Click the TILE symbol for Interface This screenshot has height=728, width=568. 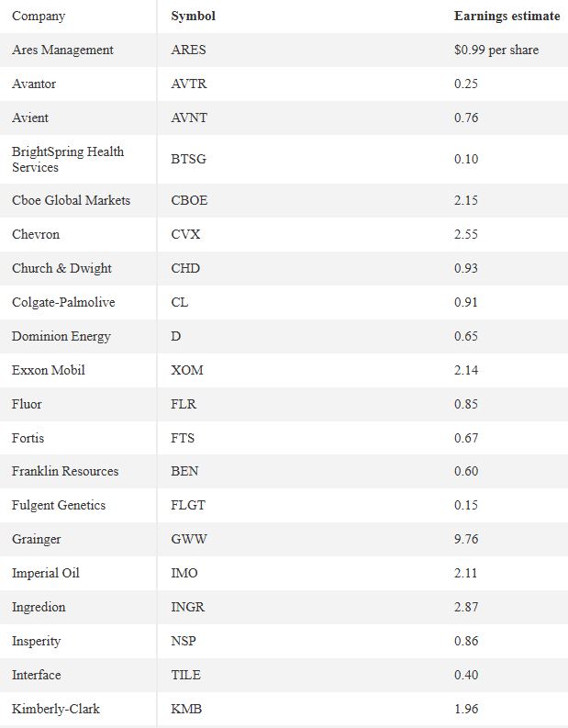point(185,675)
